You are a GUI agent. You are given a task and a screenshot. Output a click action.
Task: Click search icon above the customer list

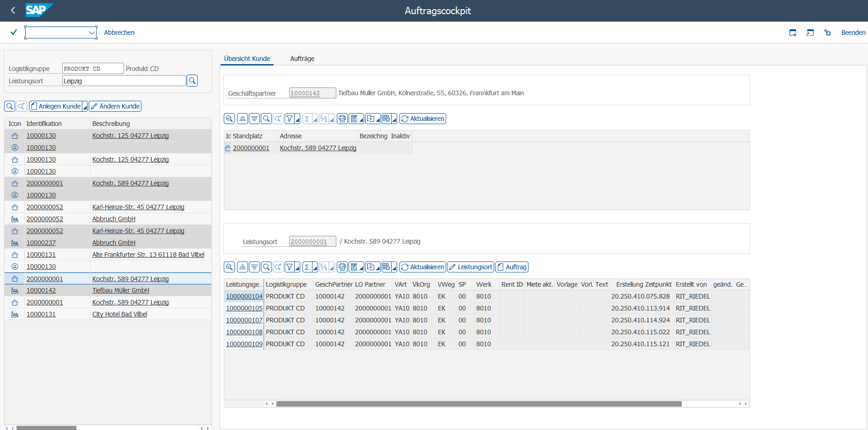(x=10, y=106)
